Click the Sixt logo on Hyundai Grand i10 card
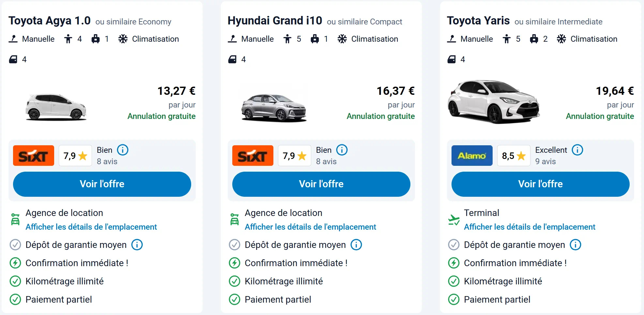This screenshot has width=644, height=315. point(253,156)
